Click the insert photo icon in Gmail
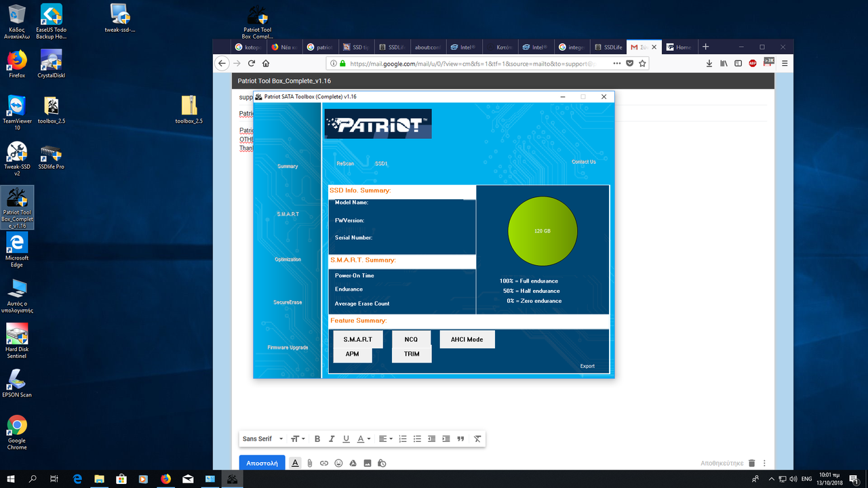This screenshot has height=488, width=868. click(x=368, y=463)
